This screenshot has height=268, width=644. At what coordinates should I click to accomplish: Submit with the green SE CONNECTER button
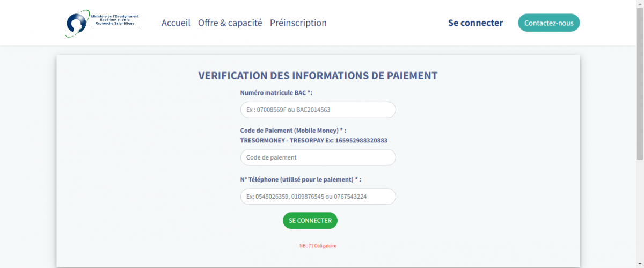(x=310, y=221)
